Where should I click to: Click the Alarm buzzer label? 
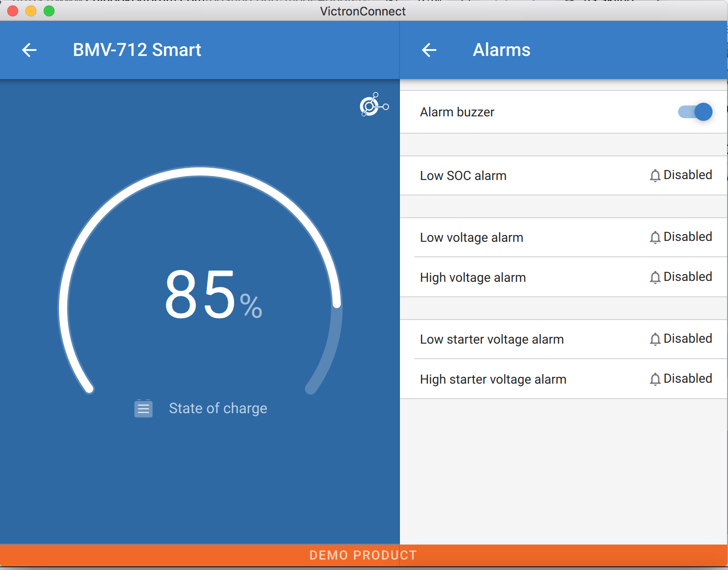(x=457, y=112)
